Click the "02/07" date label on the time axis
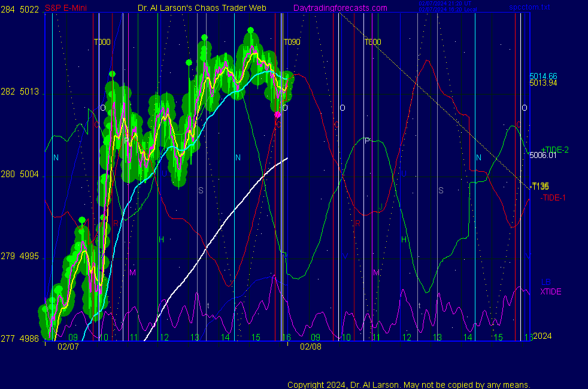 pyautogui.click(x=68, y=347)
